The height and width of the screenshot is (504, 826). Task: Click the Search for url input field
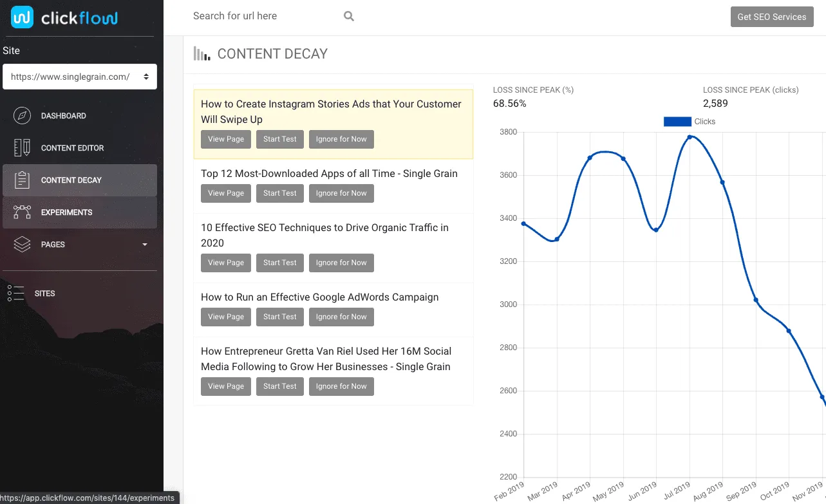[x=258, y=15]
